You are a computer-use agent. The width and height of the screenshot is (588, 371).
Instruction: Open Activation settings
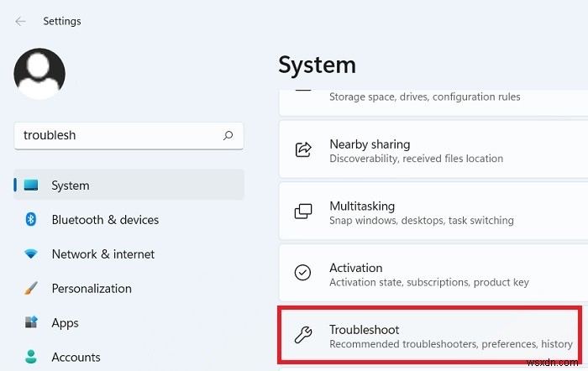[x=428, y=274]
